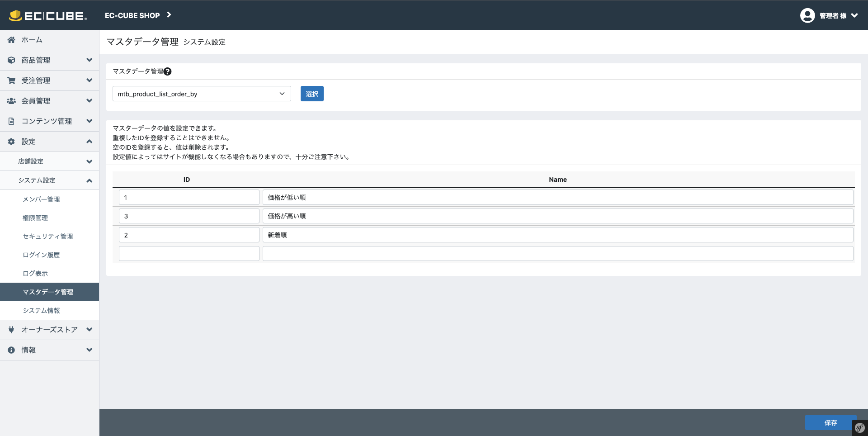Click the オーナーズストア plug icon
The image size is (868, 436).
11,330
